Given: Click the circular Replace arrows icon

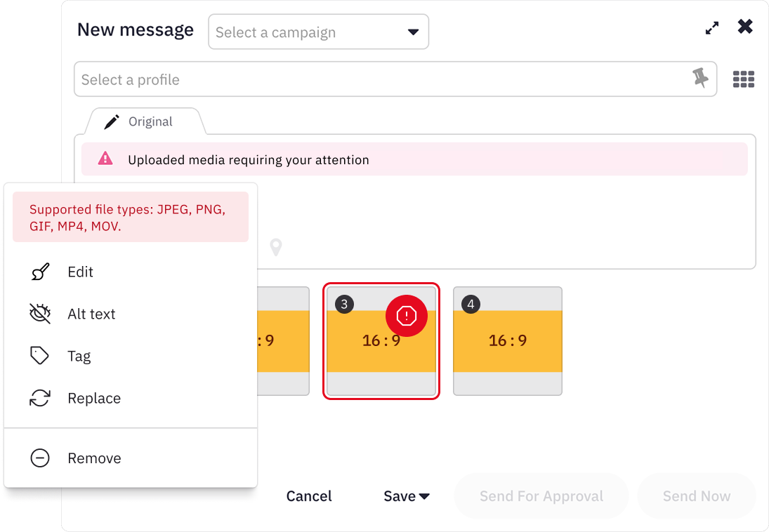Looking at the screenshot, I should click(x=41, y=398).
